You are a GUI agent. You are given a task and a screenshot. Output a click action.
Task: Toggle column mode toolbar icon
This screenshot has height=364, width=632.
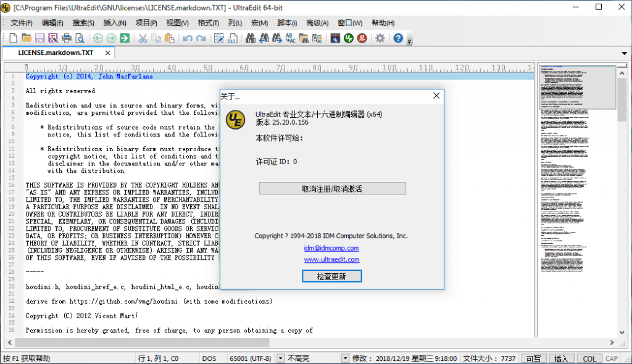[x=219, y=38]
